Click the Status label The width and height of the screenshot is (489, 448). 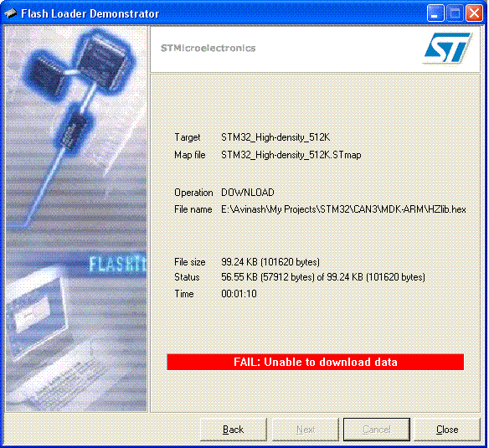click(x=187, y=277)
